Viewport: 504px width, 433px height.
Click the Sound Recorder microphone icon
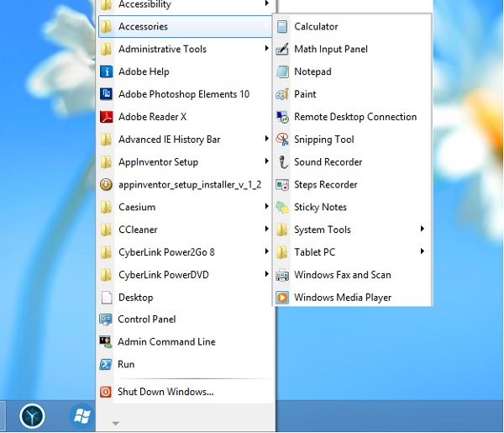[x=282, y=161]
